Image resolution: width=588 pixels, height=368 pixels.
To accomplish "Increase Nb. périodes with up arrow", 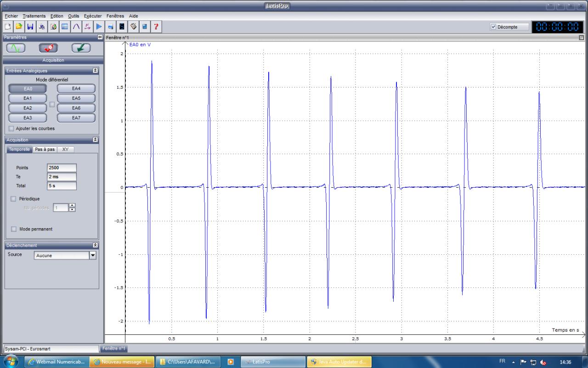I will 72,206.
